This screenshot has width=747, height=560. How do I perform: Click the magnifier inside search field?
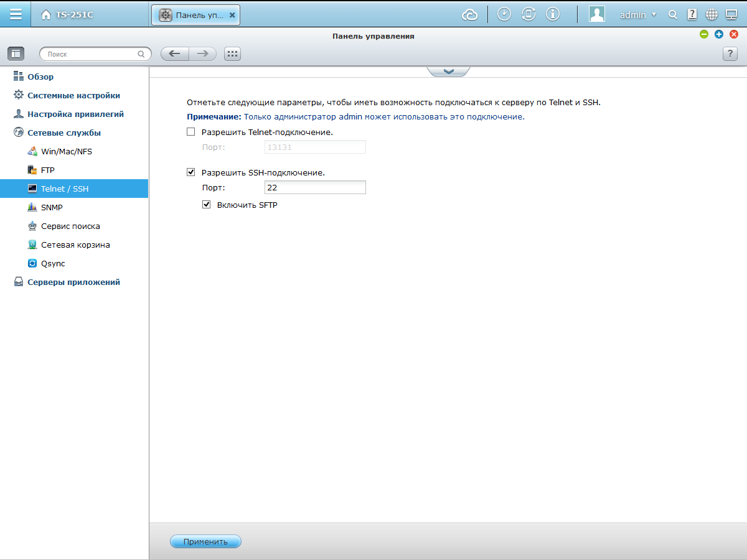tap(141, 54)
